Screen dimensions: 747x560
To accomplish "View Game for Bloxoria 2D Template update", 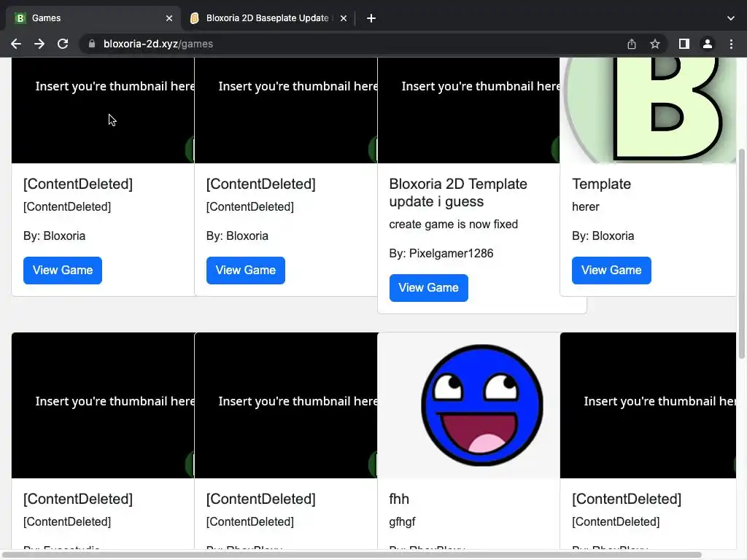I will (x=428, y=287).
